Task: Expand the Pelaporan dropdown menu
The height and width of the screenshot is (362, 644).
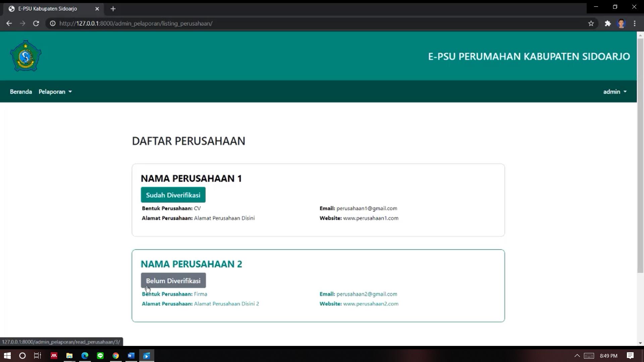Action: click(55, 92)
